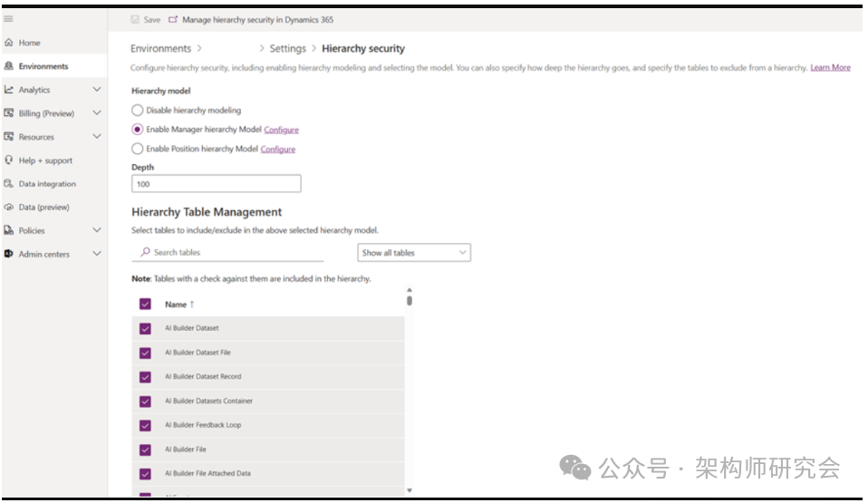Click the Help + support headset icon
Viewport: 868px width, 503px height.
(8, 160)
